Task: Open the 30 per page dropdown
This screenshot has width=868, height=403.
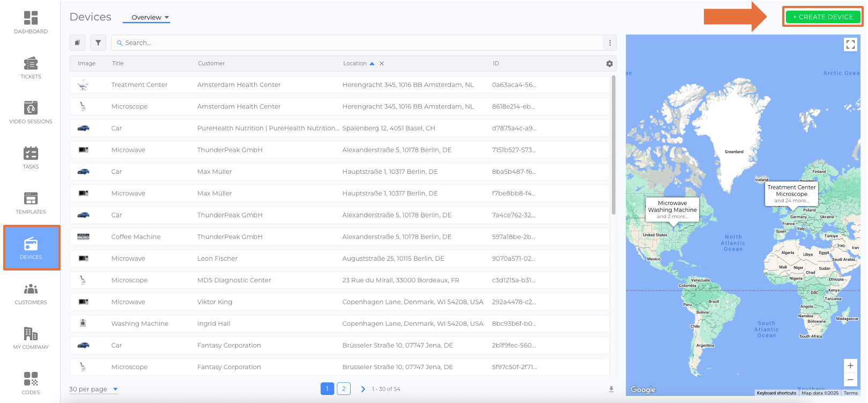Action: (x=93, y=389)
